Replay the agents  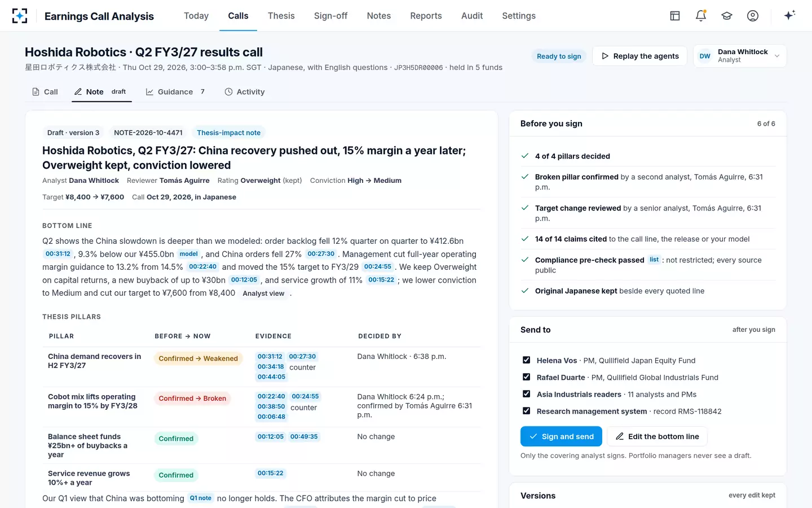click(639, 56)
